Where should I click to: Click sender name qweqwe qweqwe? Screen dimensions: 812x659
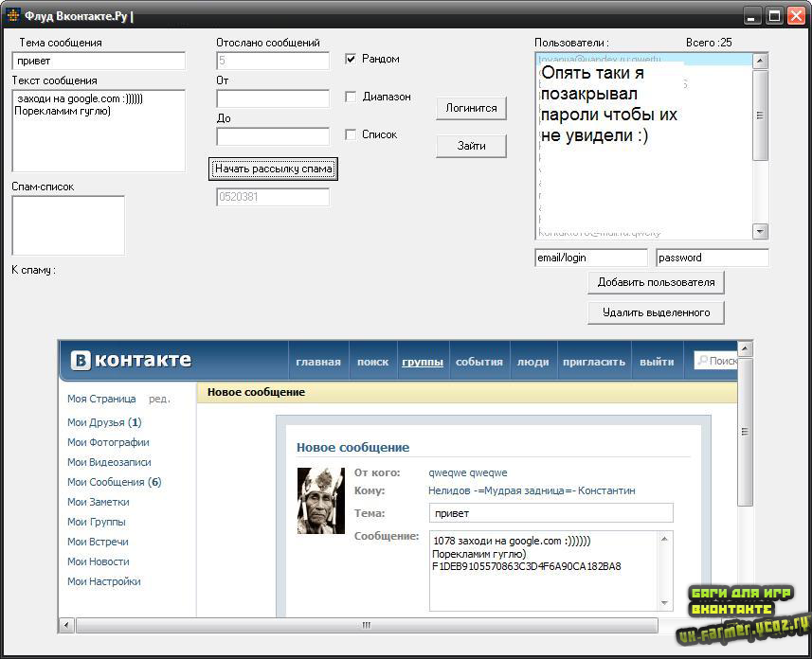[x=468, y=472]
